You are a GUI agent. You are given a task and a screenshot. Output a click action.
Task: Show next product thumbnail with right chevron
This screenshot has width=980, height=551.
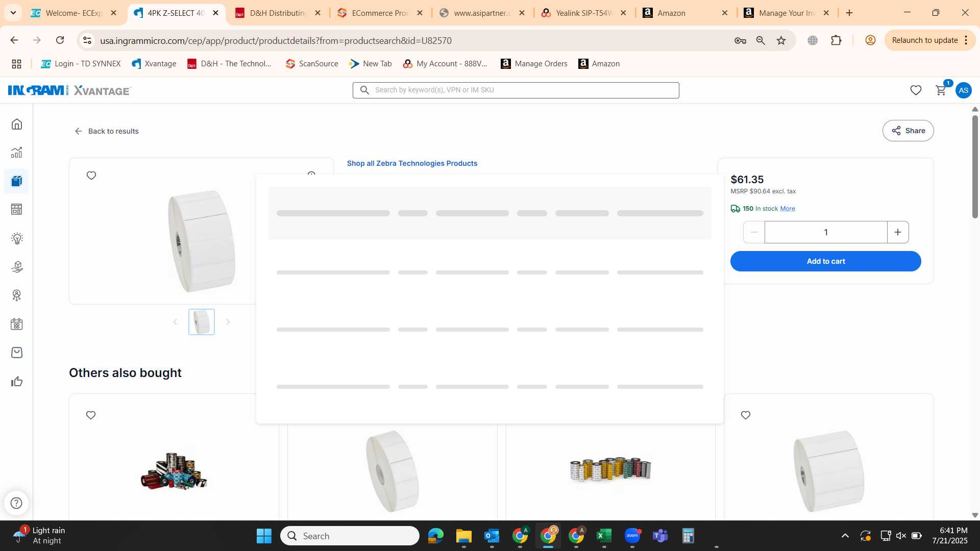pos(228,322)
